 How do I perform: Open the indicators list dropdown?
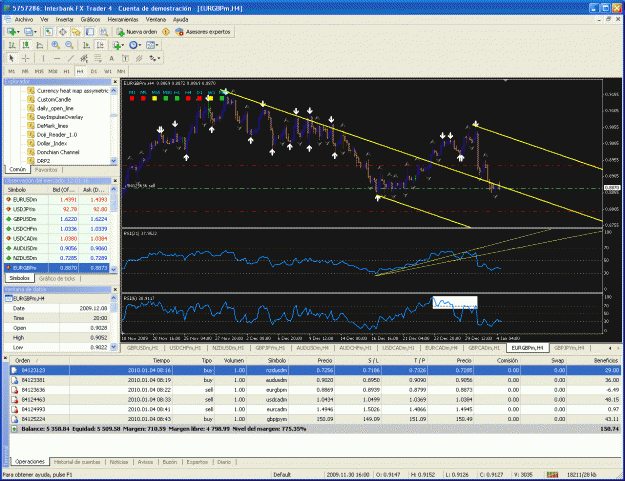point(118,45)
